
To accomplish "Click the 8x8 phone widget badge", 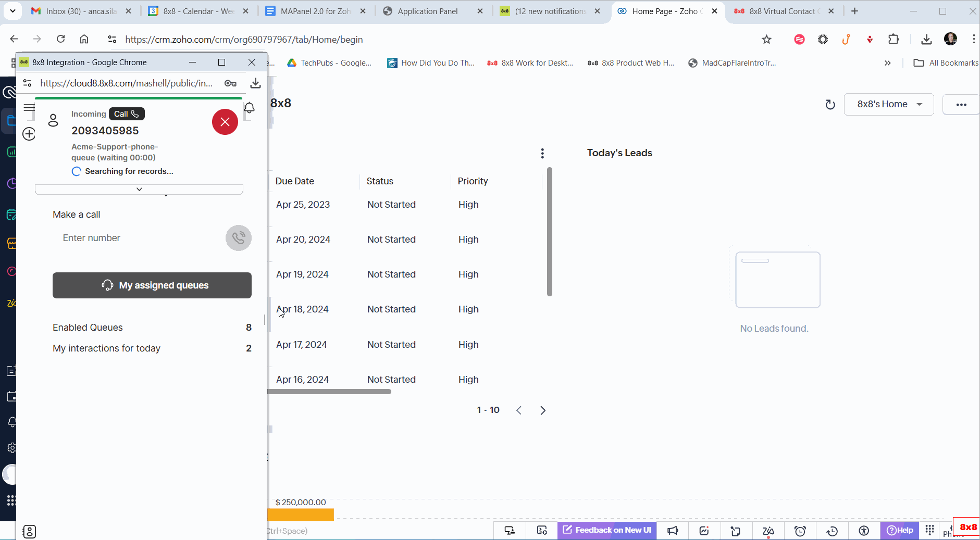I will [967, 527].
